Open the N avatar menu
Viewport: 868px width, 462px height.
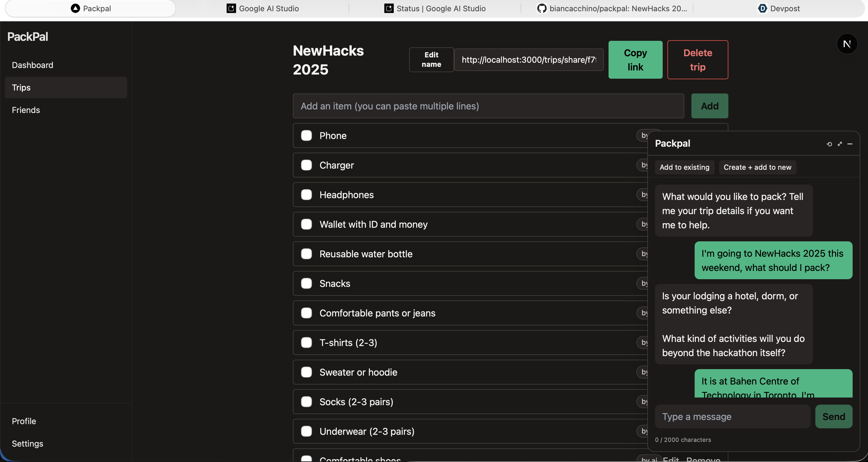point(847,44)
